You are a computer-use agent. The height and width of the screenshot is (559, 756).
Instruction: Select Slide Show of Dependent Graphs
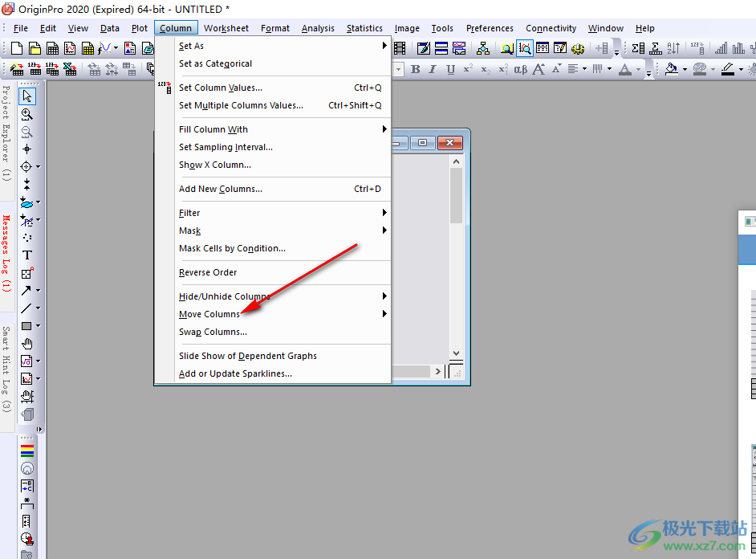tap(282, 356)
